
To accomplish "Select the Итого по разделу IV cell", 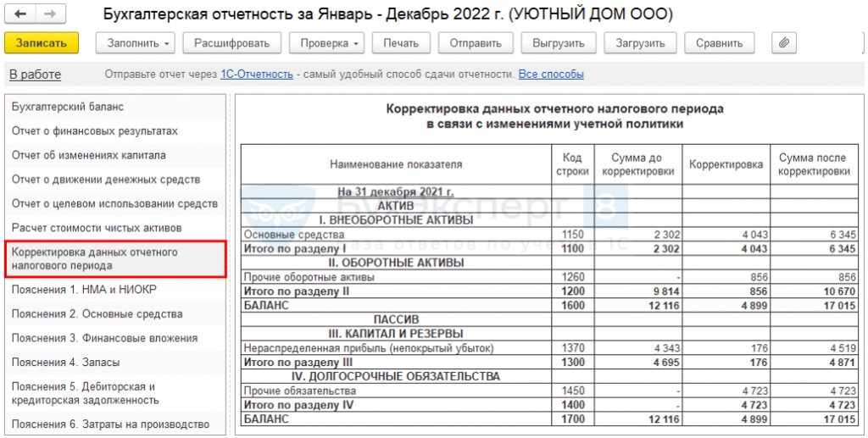I will tap(396, 405).
